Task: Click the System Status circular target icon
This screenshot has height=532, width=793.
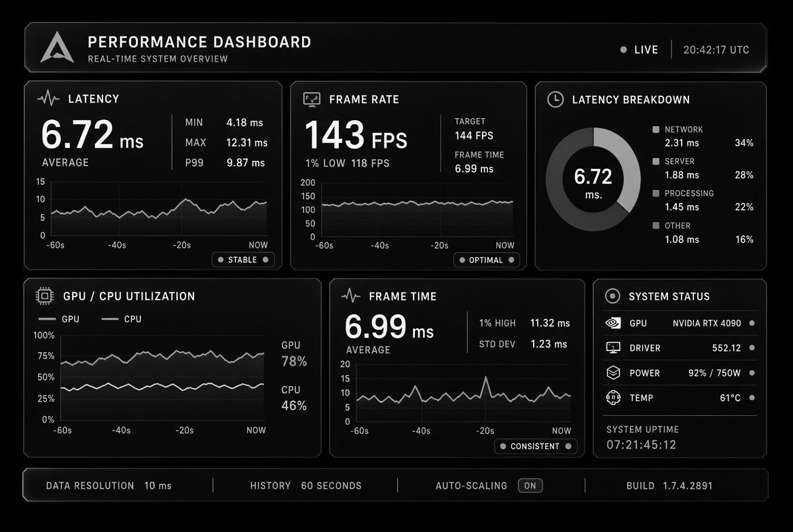Action: coord(612,296)
